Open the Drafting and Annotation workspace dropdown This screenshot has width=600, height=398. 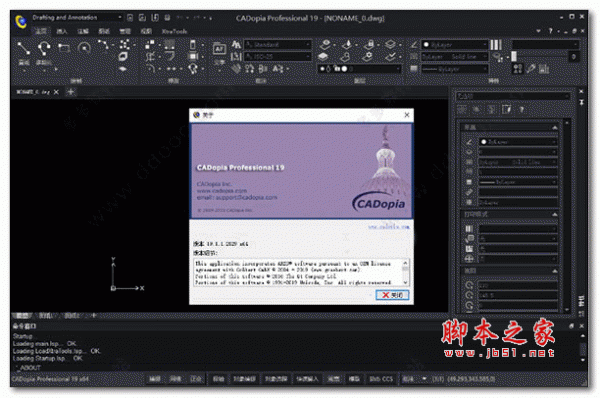(77, 18)
